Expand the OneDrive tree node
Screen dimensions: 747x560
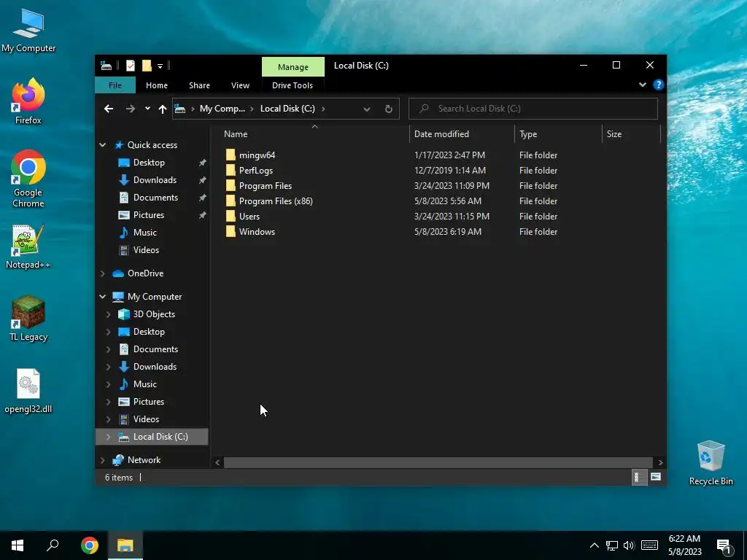click(102, 273)
